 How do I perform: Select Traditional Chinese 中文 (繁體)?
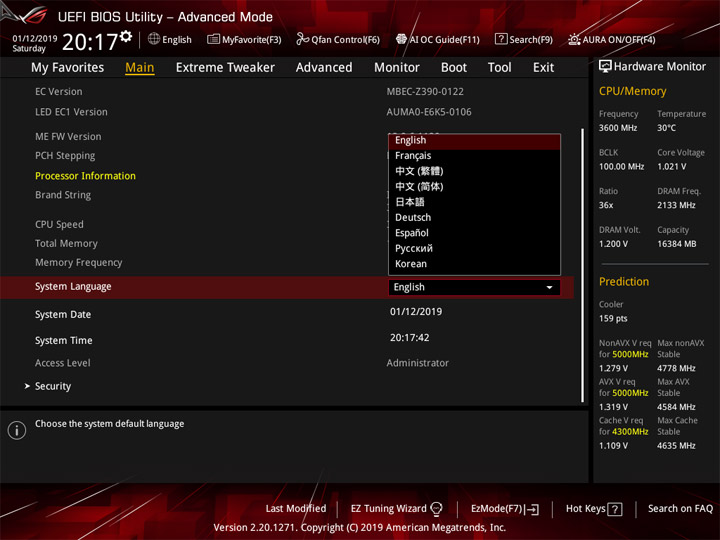pyautogui.click(x=474, y=171)
